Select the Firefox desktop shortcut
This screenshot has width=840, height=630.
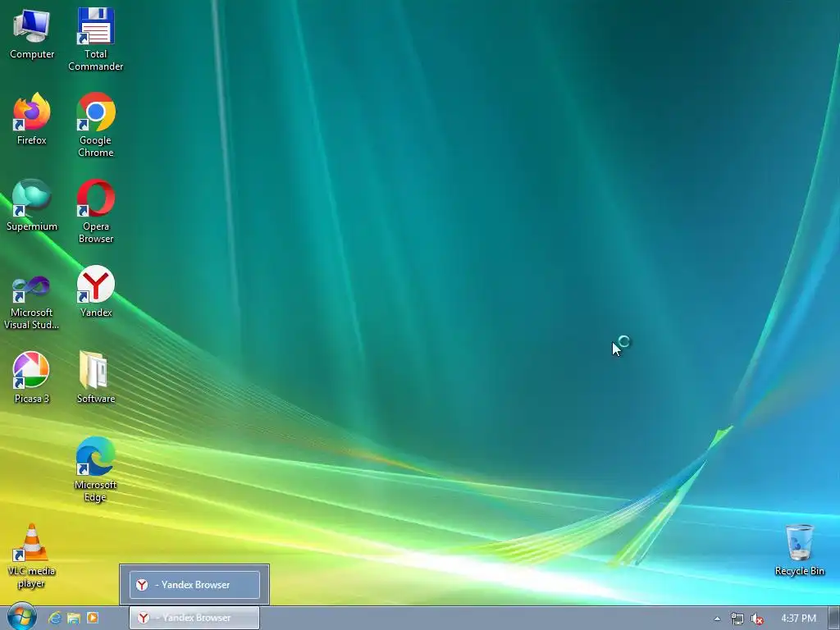32,119
